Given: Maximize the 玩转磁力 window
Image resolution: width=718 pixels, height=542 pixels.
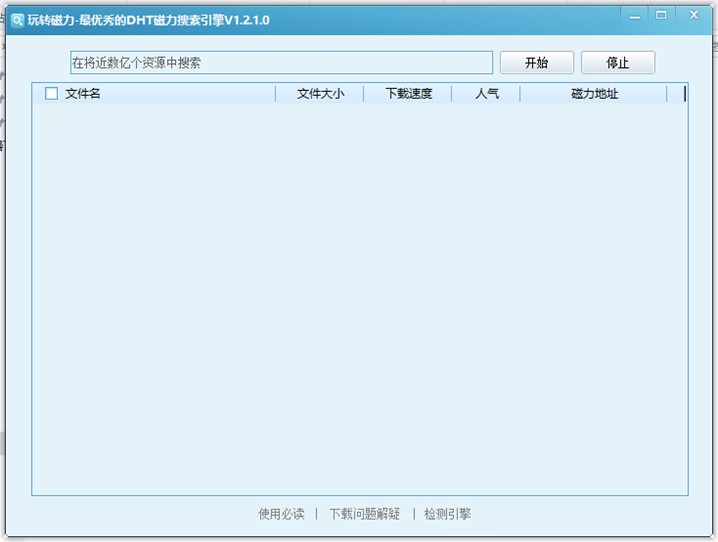Looking at the screenshot, I should pyautogui.click(x=661, y=15).
